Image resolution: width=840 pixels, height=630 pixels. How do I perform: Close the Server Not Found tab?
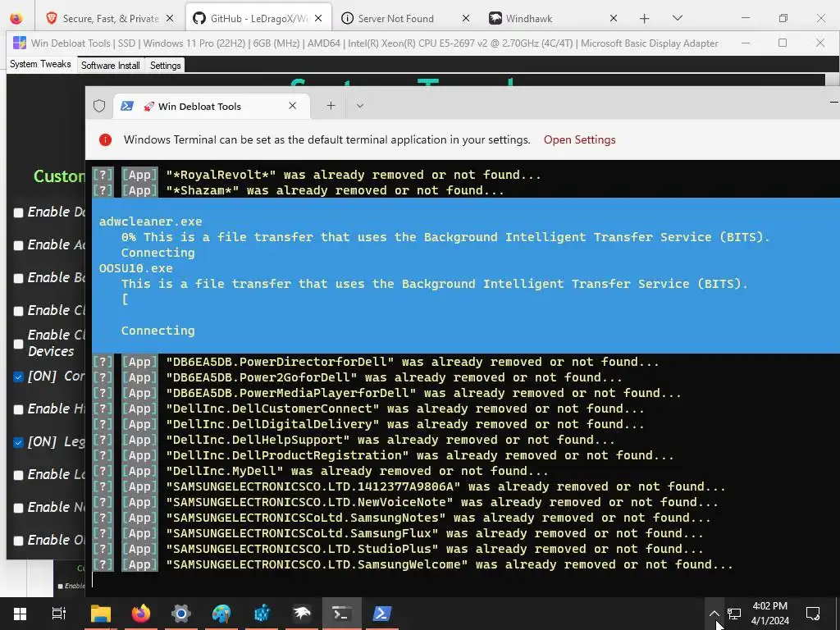(x=466, y=18)
